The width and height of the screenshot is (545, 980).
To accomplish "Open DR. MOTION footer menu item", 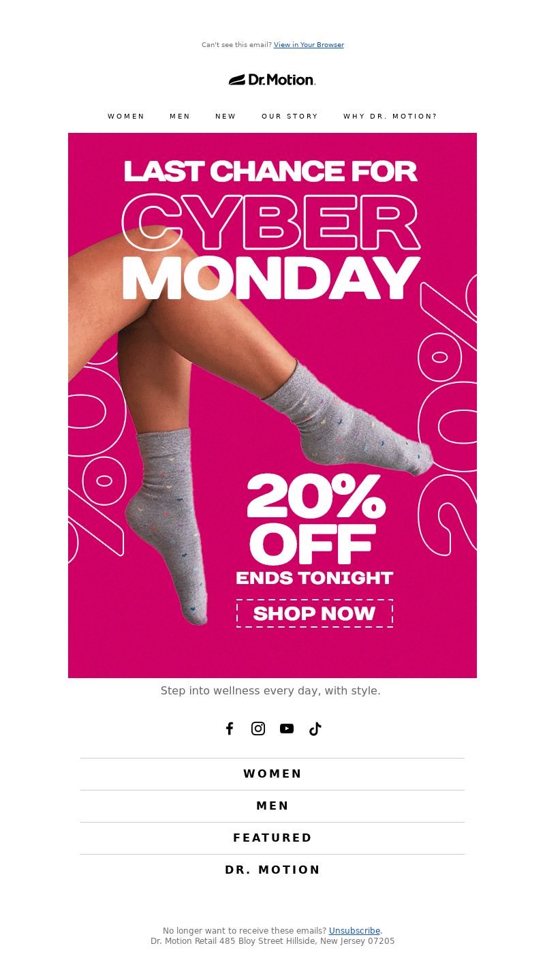I will coord(272,870).
